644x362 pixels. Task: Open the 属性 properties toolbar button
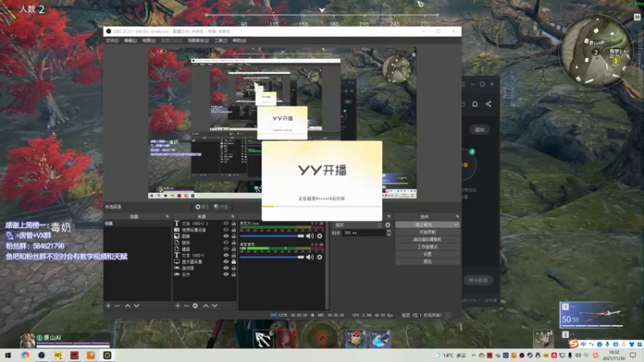(x=202, y=207)
